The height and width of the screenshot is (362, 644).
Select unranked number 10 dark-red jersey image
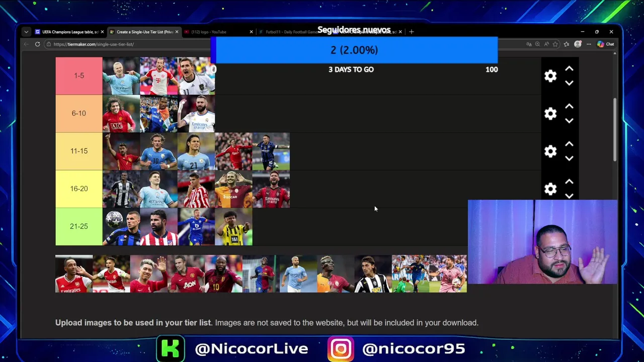point(223,274)
